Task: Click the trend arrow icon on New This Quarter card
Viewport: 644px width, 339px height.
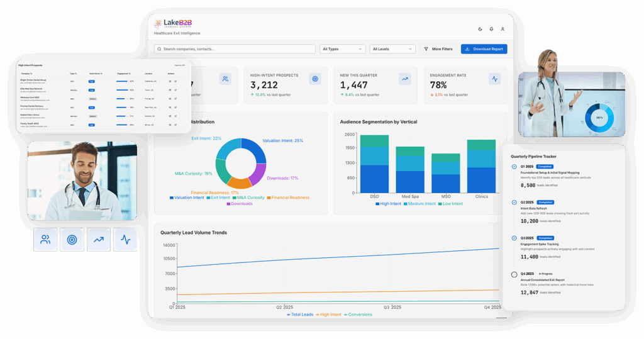Action: [404, 79]
